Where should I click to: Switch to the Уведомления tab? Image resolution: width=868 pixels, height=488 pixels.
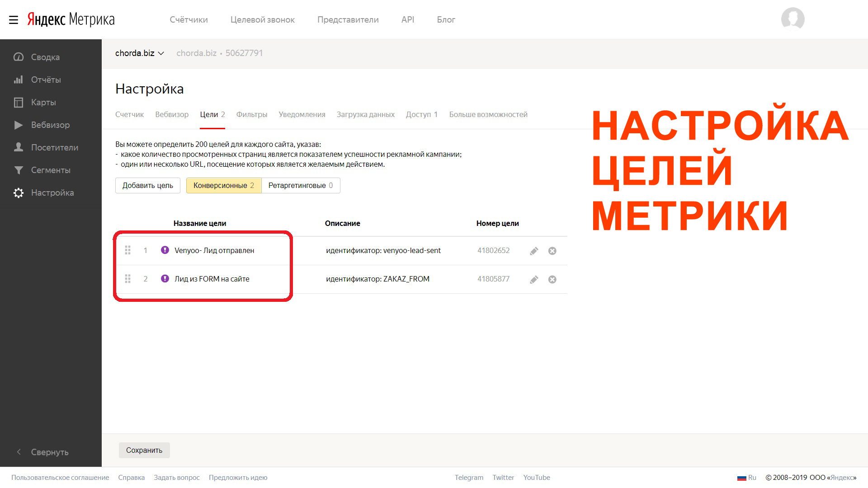tap(302, 114)
